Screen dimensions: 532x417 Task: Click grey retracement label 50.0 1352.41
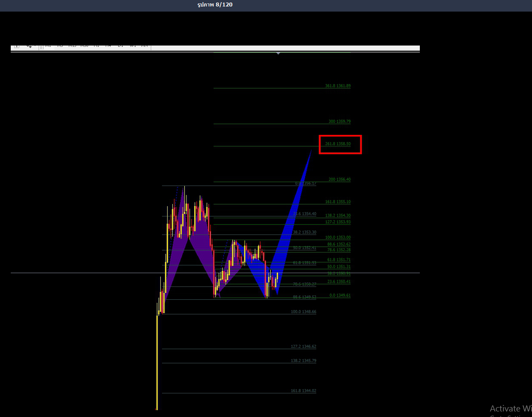(x=305, y=248)
